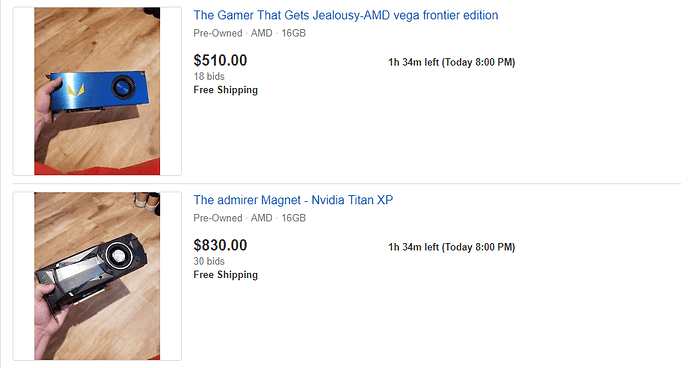Screen dimensions: 690x368
Task: Open the AMD vega frontier edition listing title
Action: [x=346, y=15]
